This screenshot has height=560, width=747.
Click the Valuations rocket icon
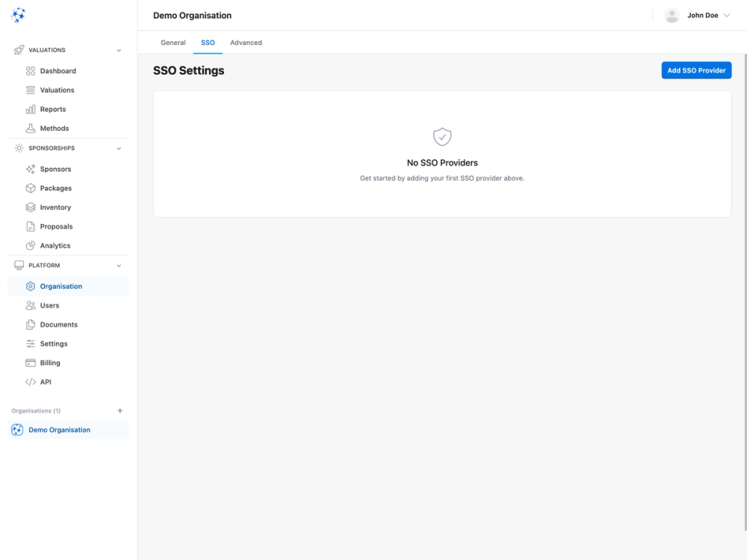pos(19,50)
